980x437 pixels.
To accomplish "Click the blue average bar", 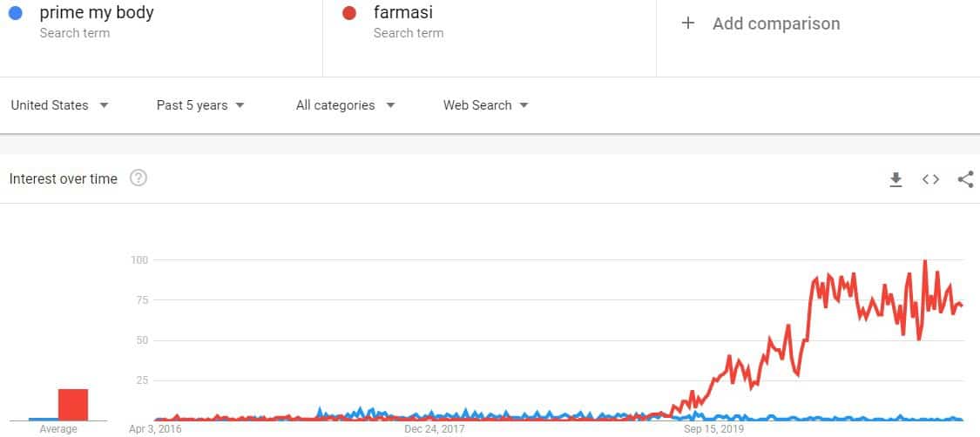I will (44, 419).
